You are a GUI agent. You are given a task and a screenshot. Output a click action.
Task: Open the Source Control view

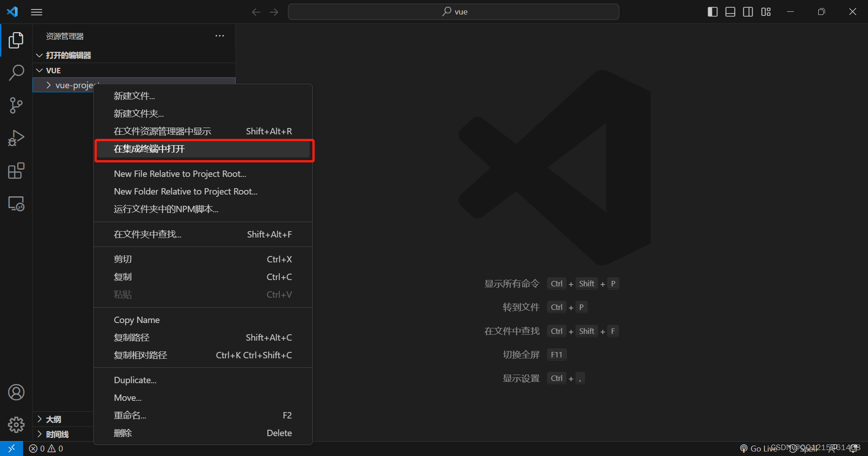pyautogui.click(x=16, y=105)
